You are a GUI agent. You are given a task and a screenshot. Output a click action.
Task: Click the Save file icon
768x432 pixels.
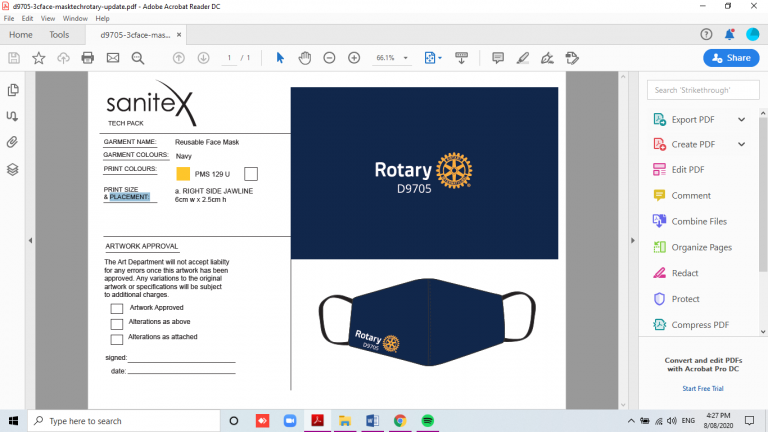[x=14, y=58]
